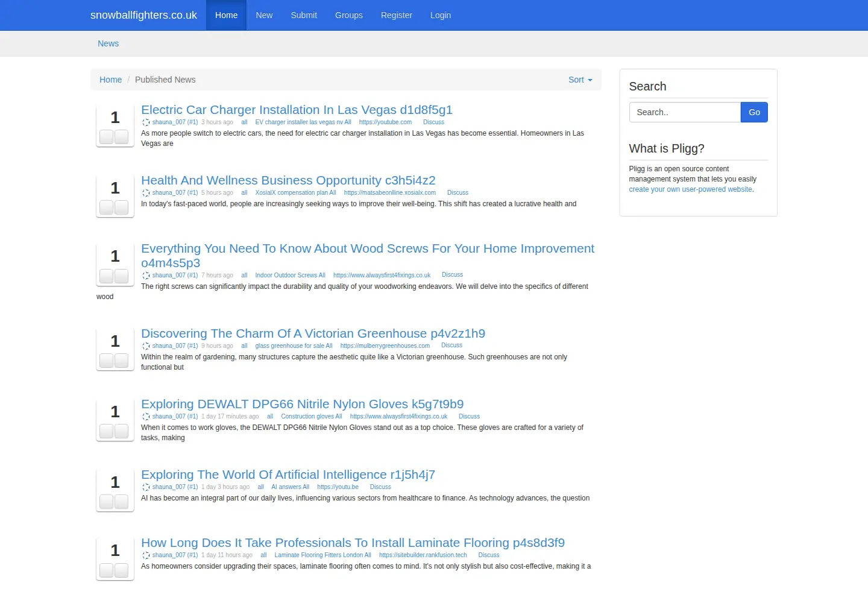Click Discuss on the Laminate Flooring post
The height and width of the screenshot is (603, 868).
click(x=489, y=555)
